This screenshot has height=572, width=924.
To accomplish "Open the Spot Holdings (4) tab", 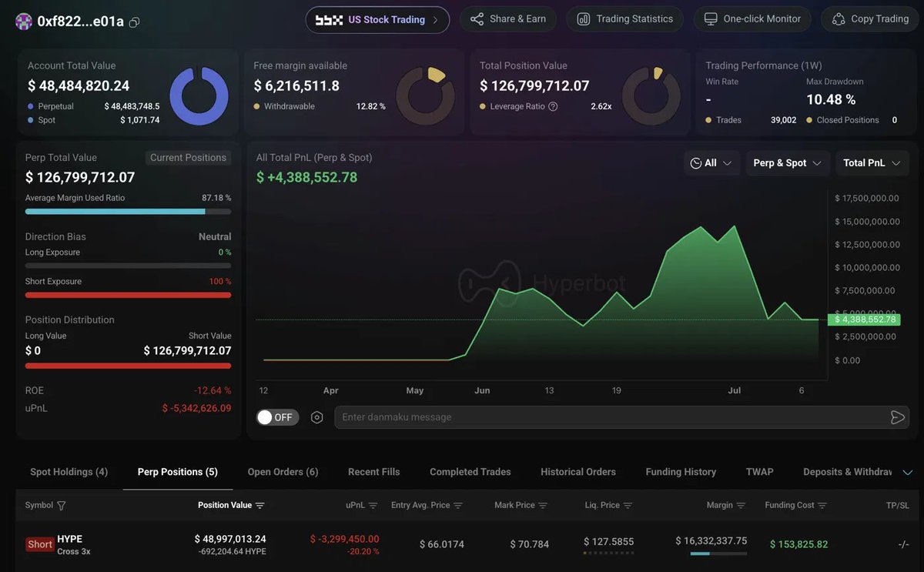I will pos(69,472).
